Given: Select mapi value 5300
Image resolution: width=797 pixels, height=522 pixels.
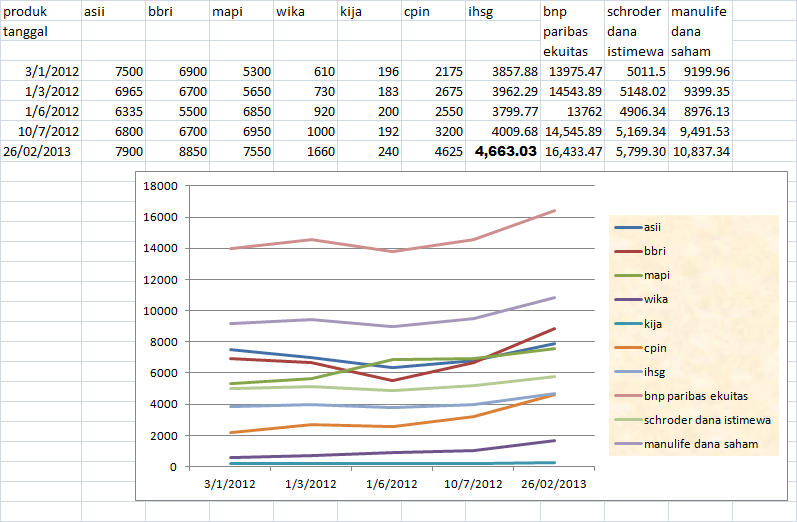Looking at the screenshot, I should coord(241,71).
